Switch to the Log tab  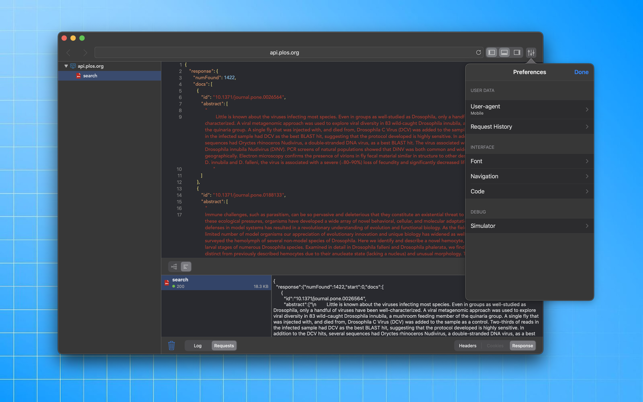(x=198, y=346)
